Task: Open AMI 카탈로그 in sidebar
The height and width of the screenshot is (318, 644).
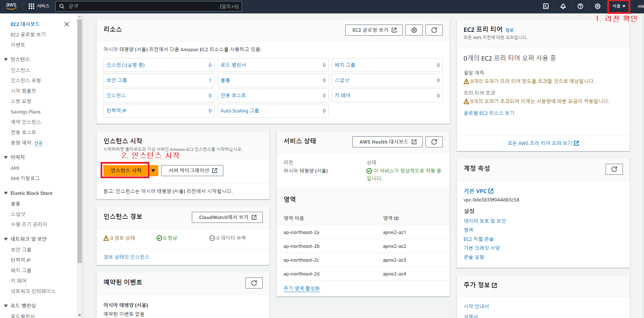Action: (x=25, y=179)
